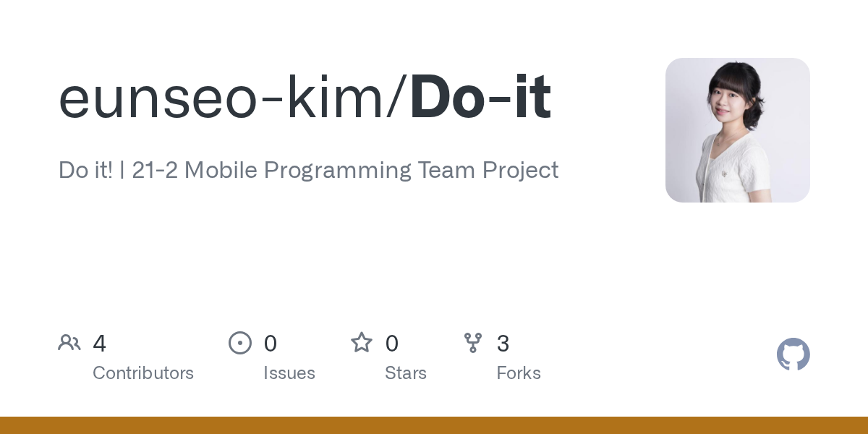Click the forks count 3

(x=503, y=343)
